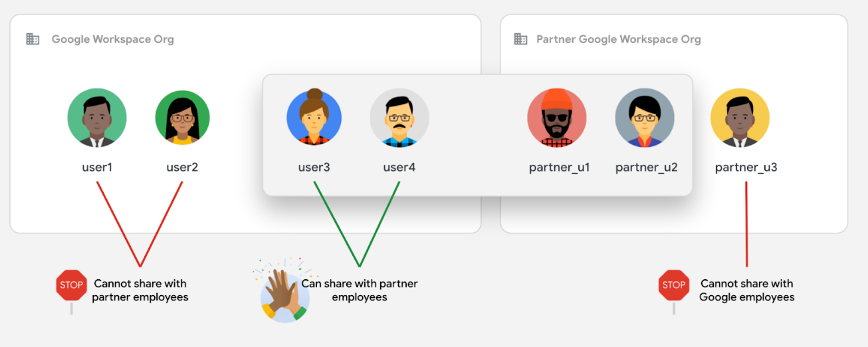The height and width of the screenshot is (347, 868).
Task: Click the 'user4' label
Action: click(x=399, y=168)
